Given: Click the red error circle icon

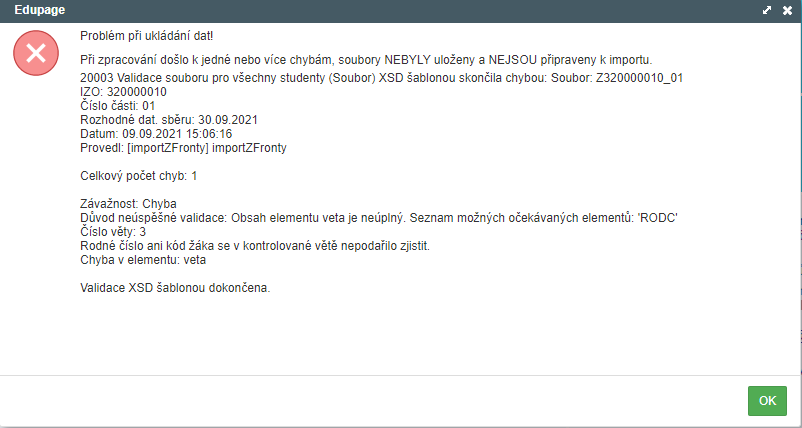Looking at the screenshot, I should (x=36, y=54).
